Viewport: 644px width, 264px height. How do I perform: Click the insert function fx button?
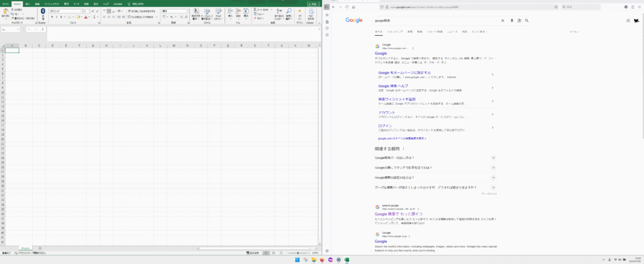(43, 30)
